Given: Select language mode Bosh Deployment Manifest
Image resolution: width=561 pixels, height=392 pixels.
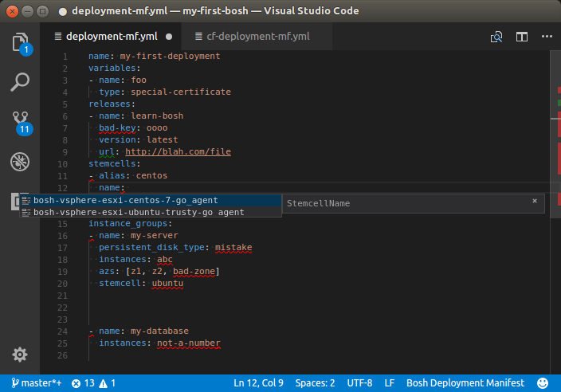Looking at the screenshot, I should click(x=465, y=383).
